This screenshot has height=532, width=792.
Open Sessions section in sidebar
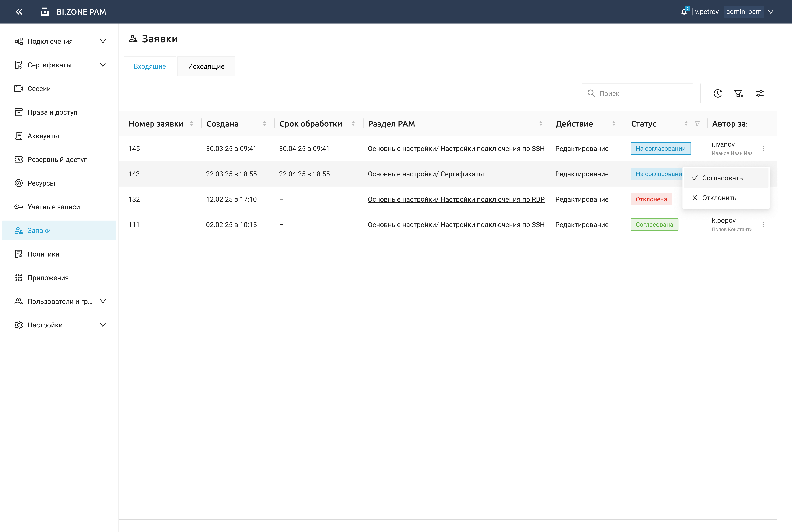pyautogui.click(x=39, y=89)
